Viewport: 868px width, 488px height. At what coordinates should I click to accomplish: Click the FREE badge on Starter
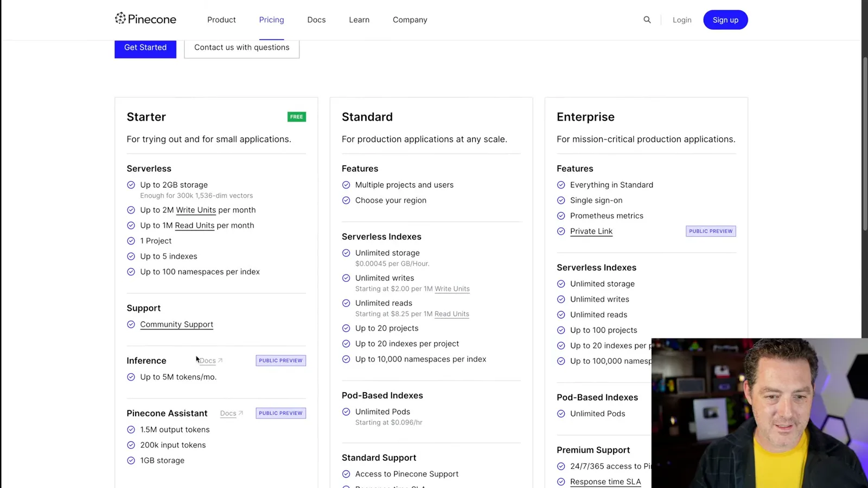point(297,117)
